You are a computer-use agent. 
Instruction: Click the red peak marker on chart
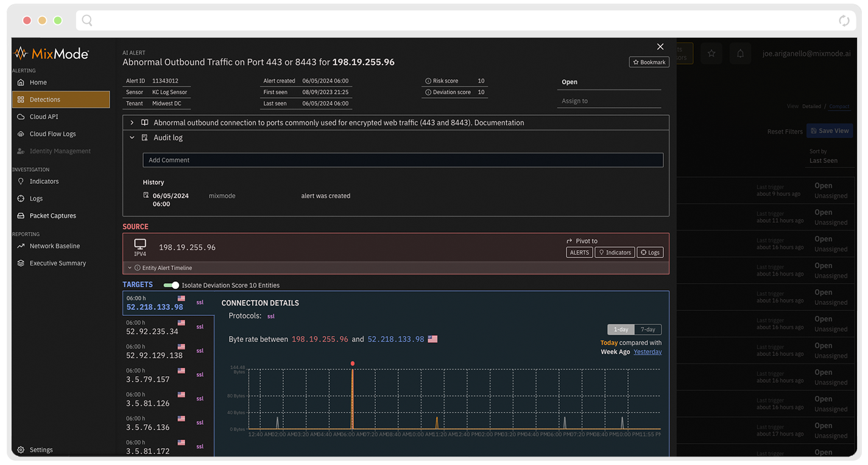352,363
